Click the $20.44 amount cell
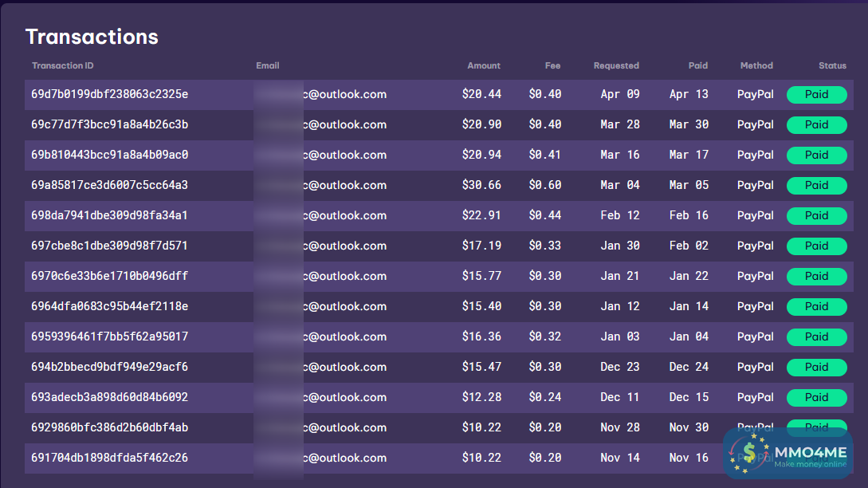 coord(481,94)
